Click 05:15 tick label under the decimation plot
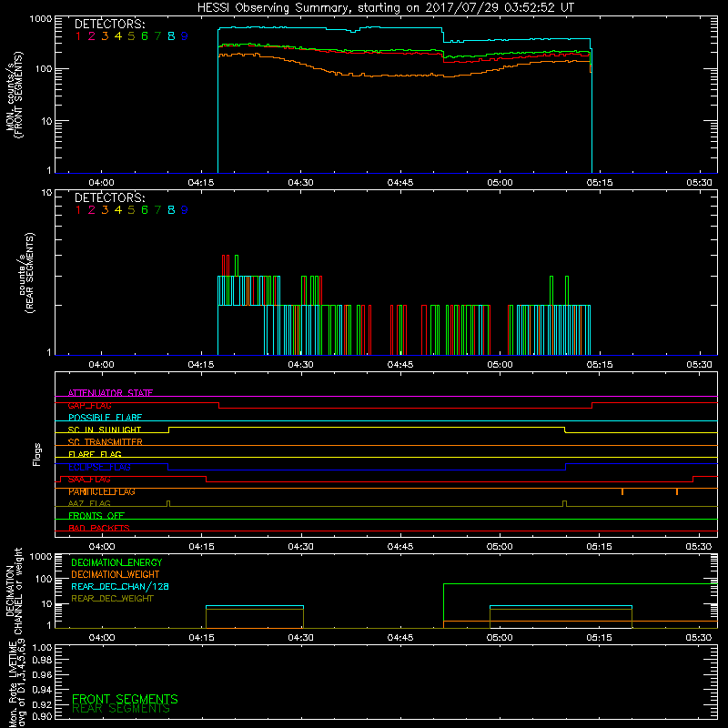The height and width of the screenshot is (728, 728). pyautogui.click(x=600, y=638)
